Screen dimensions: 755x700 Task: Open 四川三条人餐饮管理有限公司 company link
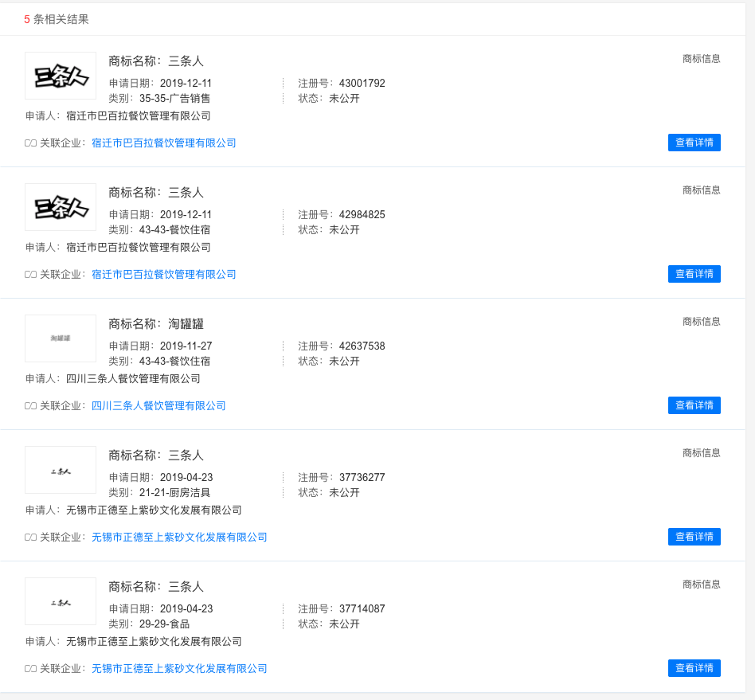[x=158, y=406]
